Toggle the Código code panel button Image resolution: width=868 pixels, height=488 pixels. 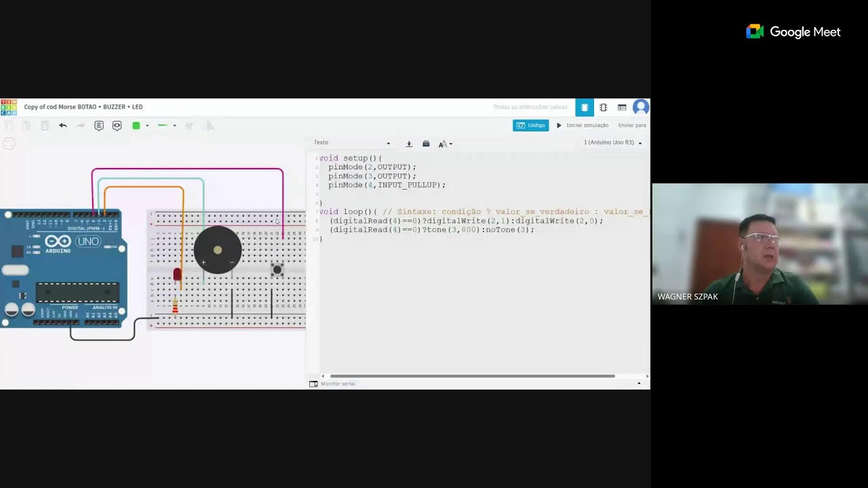click(x=531, y=125)
